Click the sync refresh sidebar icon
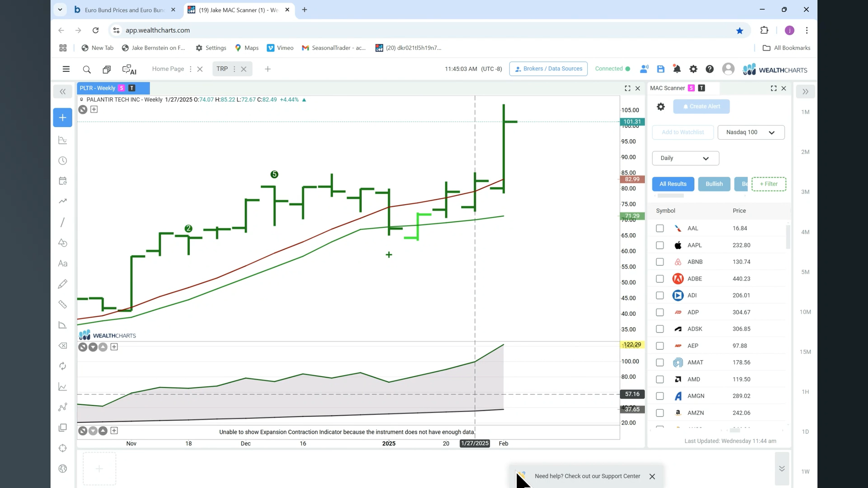868x488 pixels. 63,366
